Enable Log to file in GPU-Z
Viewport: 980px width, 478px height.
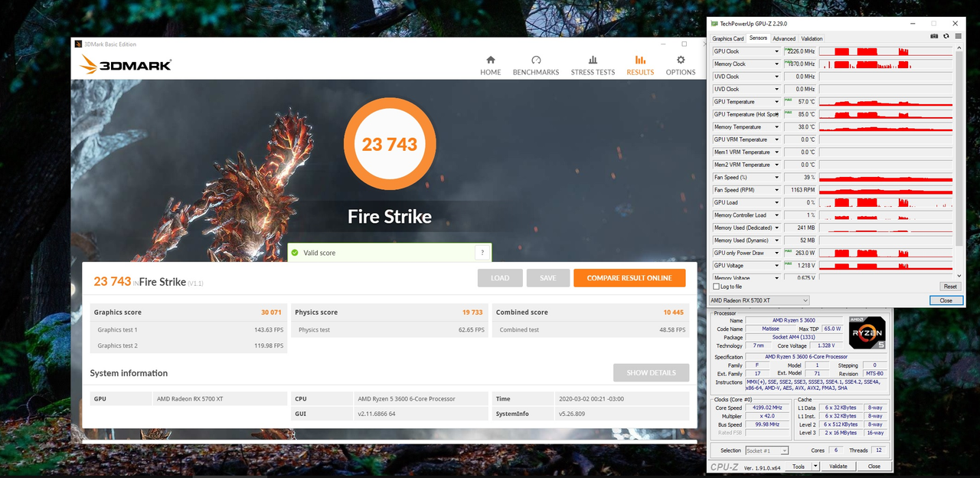point(717,286)
